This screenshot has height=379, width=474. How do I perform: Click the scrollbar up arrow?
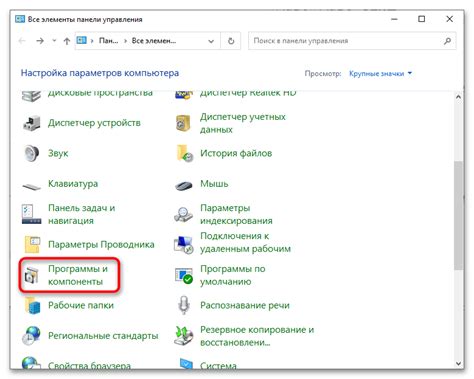tap(458, 97)
